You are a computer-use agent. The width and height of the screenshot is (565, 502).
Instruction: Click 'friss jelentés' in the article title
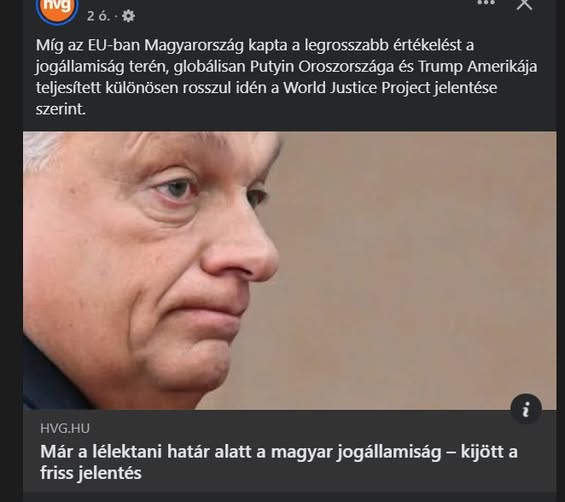91,473
